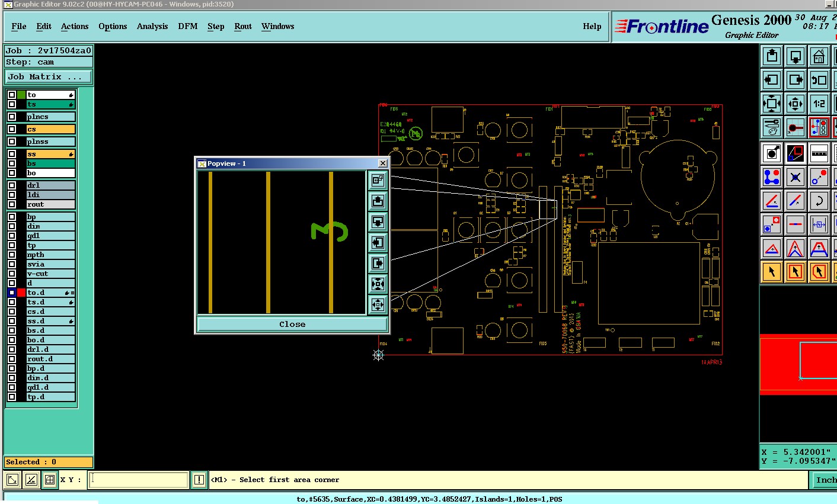Click the previous view icon with curved arrow
837x504 pixels.
coord(819,80)
